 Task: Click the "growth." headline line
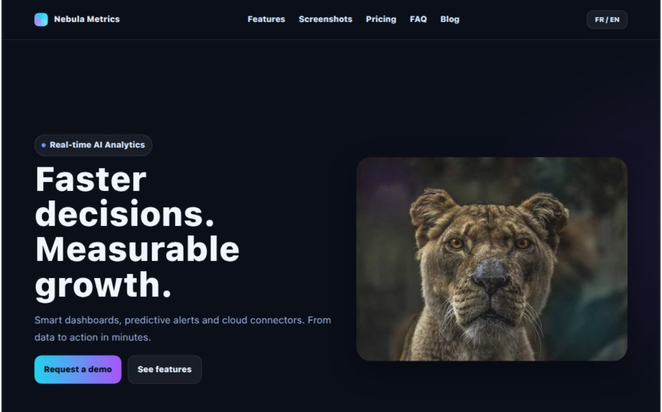tap(103, 285)
